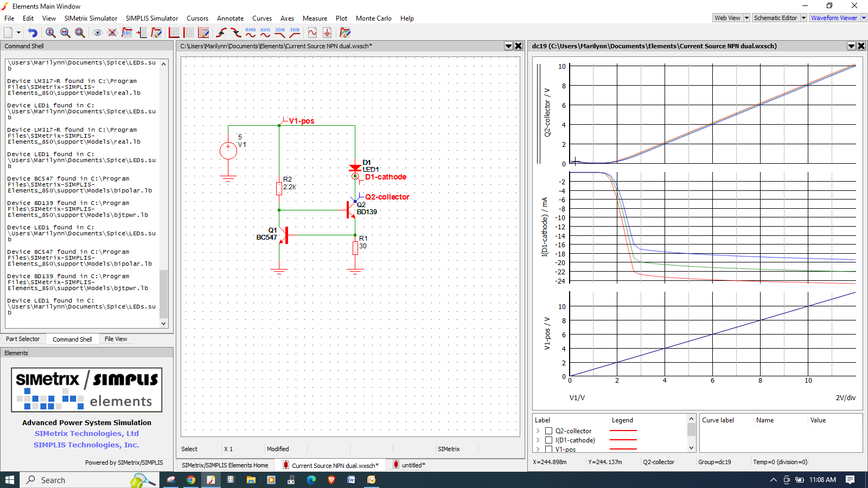Viewport: 868px width, 488px height.
Task: Click the New file icon
Action: click(8, 33)
